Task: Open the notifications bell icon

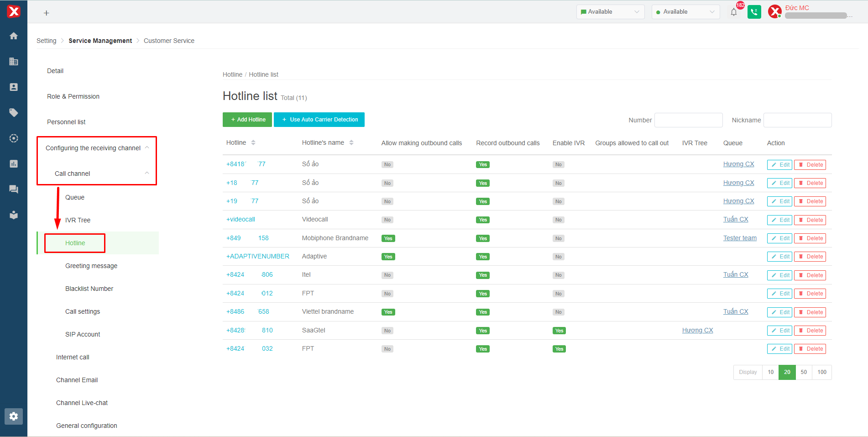Action: 733,12
